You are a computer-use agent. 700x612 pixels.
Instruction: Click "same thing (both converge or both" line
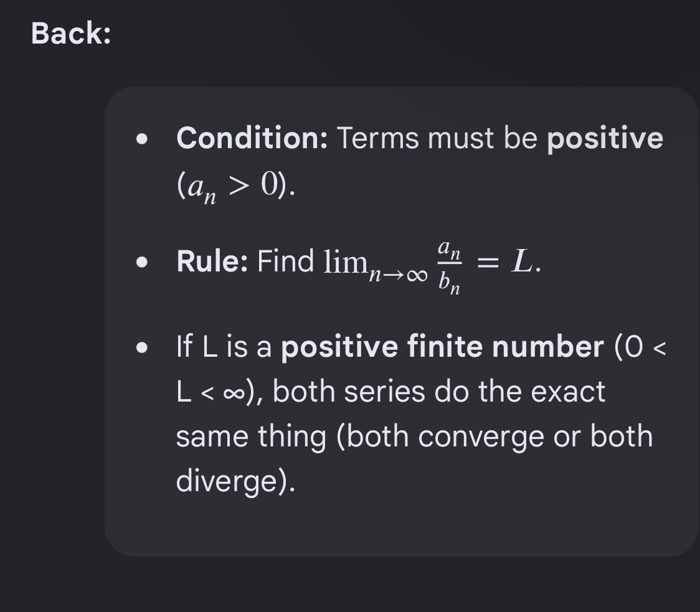click(x=414, y=436)
